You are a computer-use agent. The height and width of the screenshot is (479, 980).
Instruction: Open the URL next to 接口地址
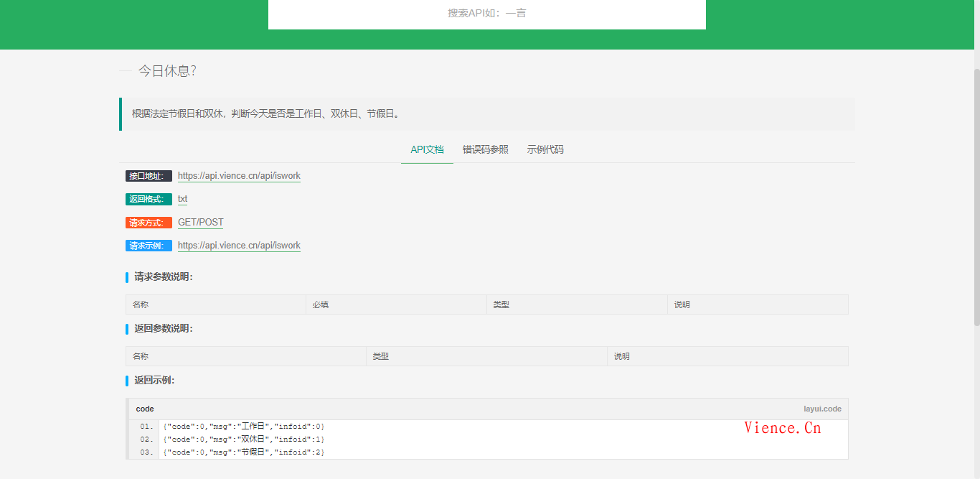239,176
